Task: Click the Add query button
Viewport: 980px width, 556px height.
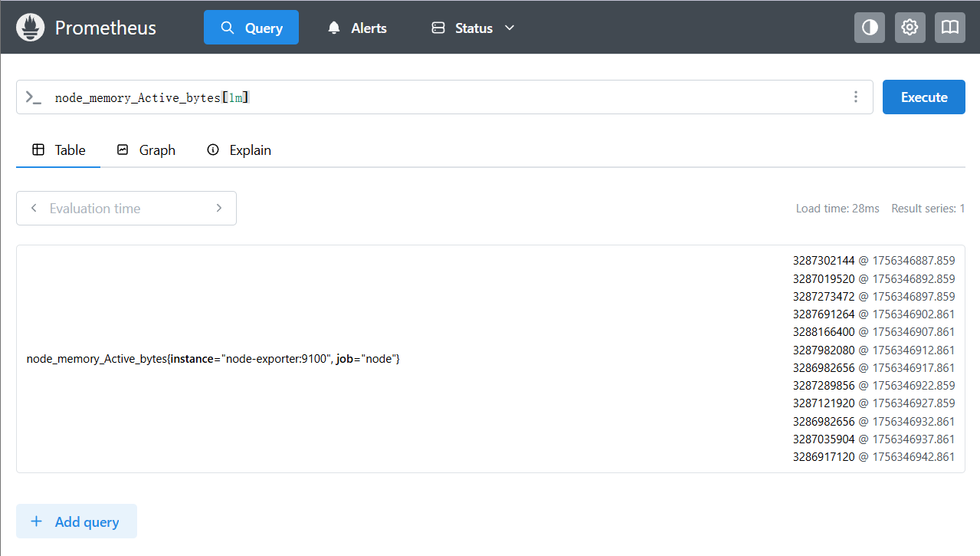Action: (x=77, y=521)
